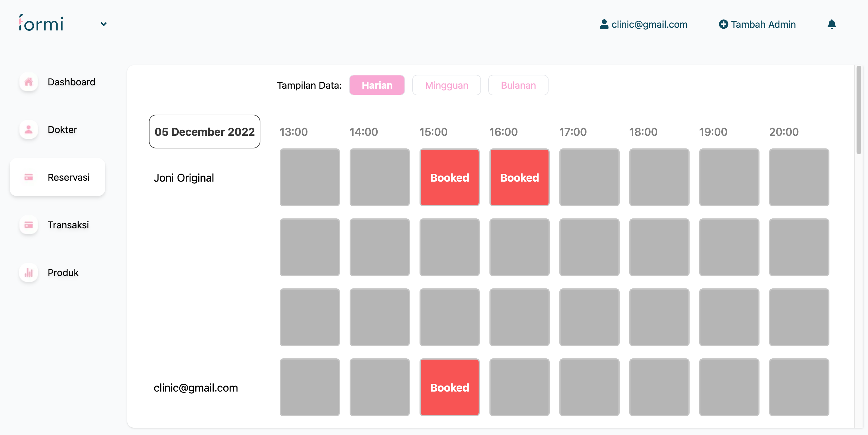This screenshot has height=435, width=868.
Task: Click the Dashboard home icon
Action: pyautogui.click(x=29, y=82)
